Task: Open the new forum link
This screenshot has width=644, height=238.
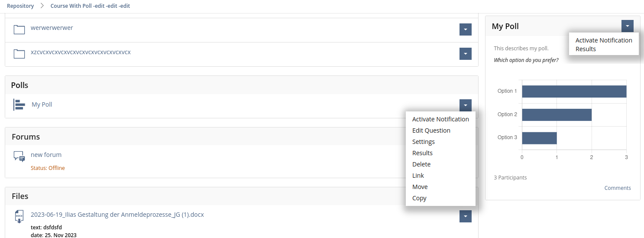Action: pos(46,155)
